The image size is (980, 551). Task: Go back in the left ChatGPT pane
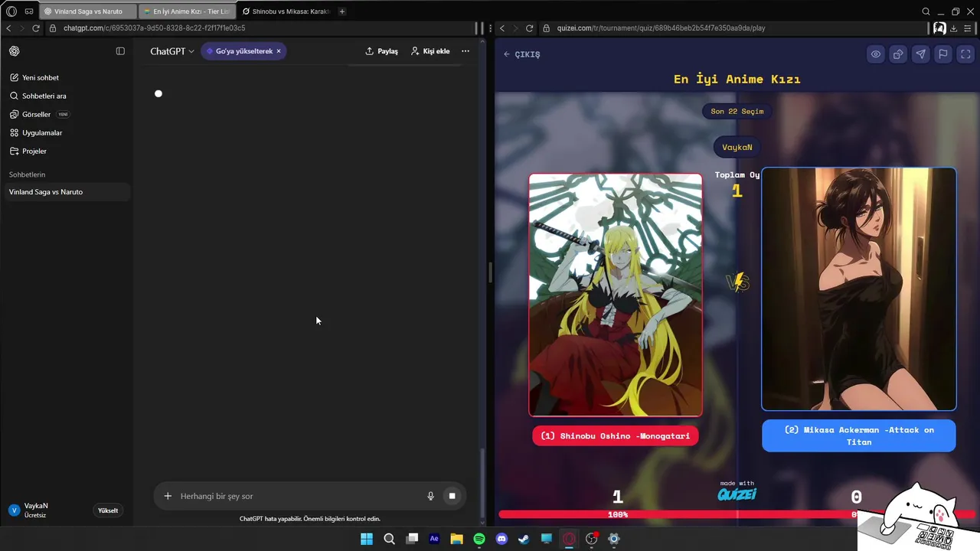8,28
